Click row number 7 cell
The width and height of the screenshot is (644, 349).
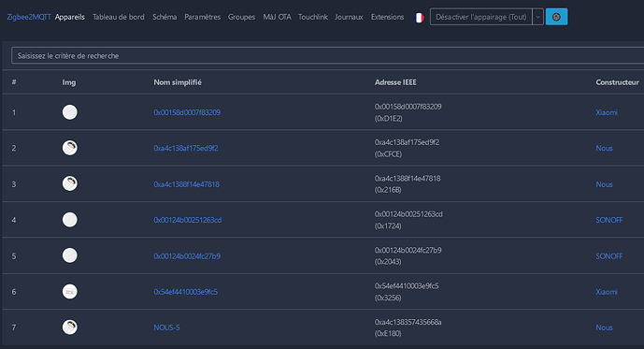tap(14, 327)
